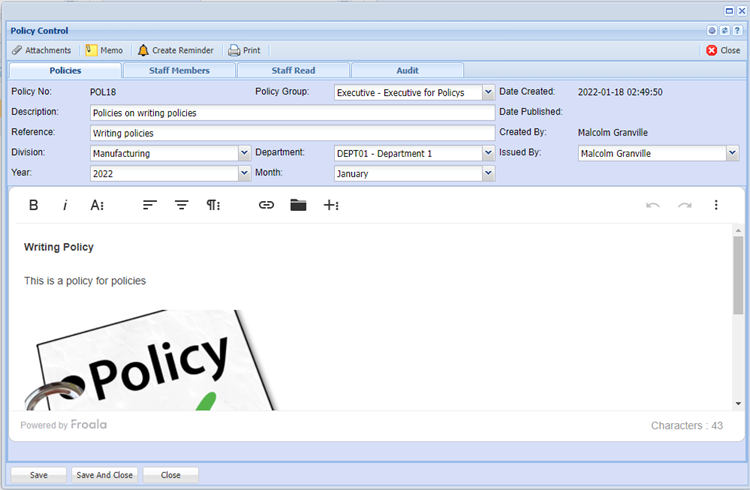
Task: Expand the Issued By dropdown
Action: pyautogui.click(x=732, y=153)
